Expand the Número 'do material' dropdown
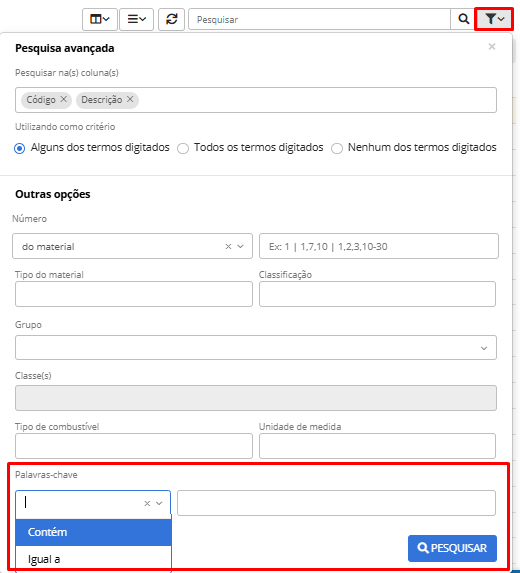Screen dimensions: 520x573 [240, 247]
